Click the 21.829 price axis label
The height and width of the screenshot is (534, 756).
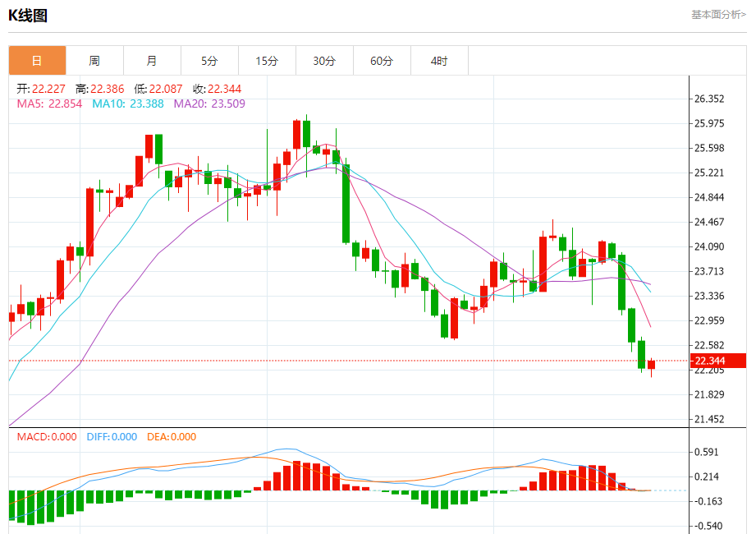coord(708,394)
